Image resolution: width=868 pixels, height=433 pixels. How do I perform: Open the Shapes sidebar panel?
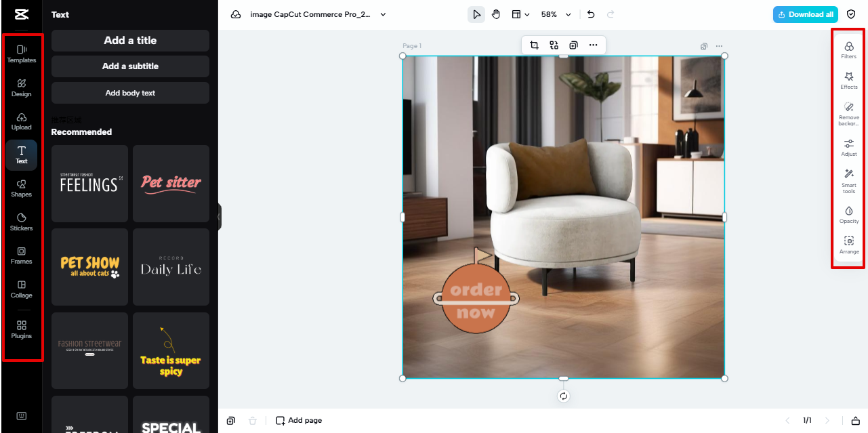coord(21,188)
